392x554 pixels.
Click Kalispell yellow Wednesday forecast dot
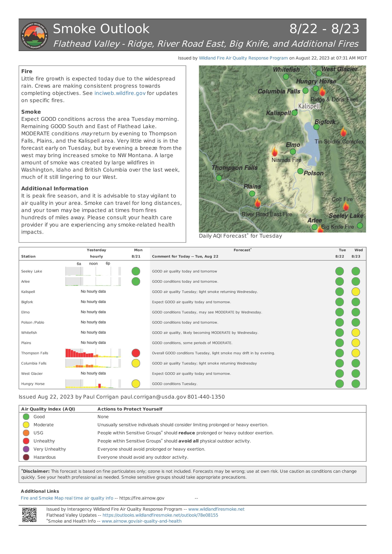(356, 292)
